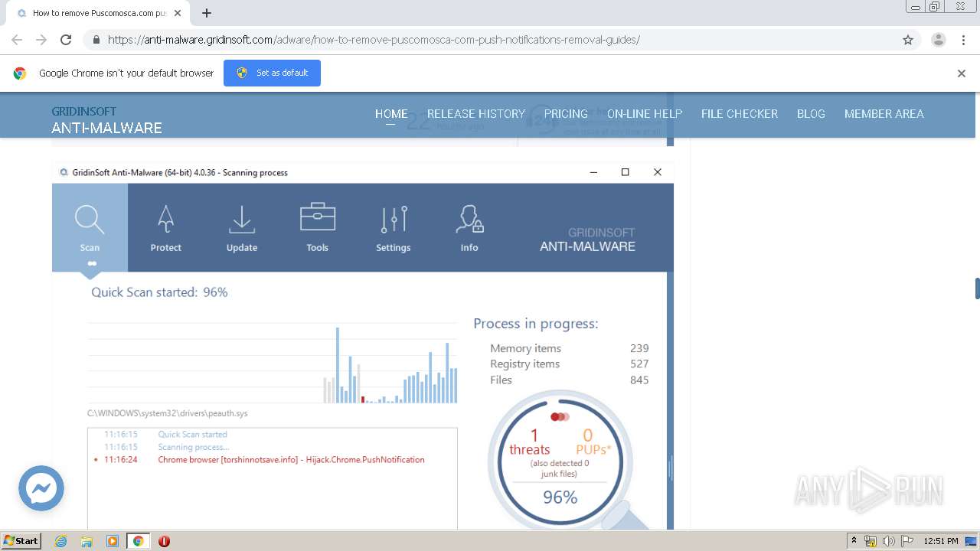Viewport: 980px width, 551px height.
Task: View site security lock info
Action: pos(96,40)
